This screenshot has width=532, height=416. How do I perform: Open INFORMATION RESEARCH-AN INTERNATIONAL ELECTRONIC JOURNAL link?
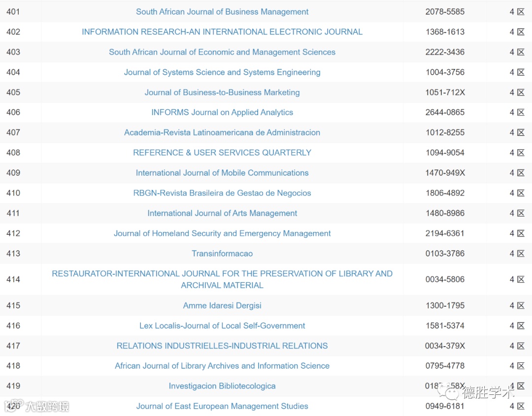click(x=222, y=32)
